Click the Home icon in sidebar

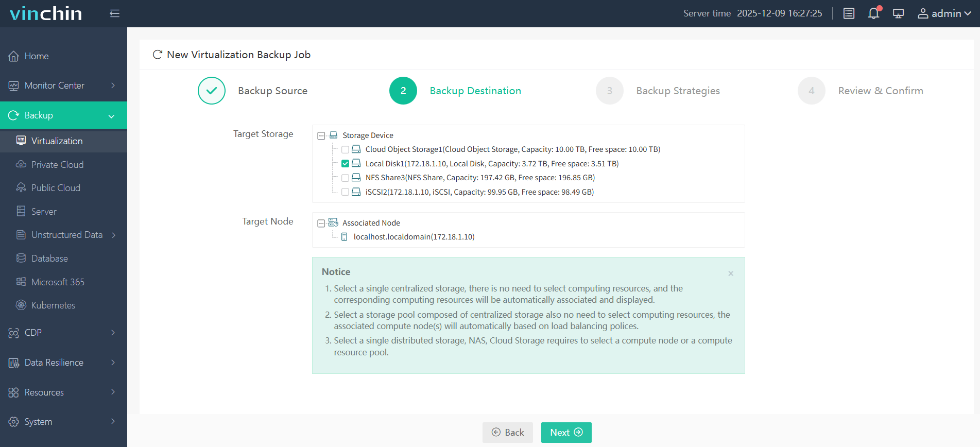point(14,56)
